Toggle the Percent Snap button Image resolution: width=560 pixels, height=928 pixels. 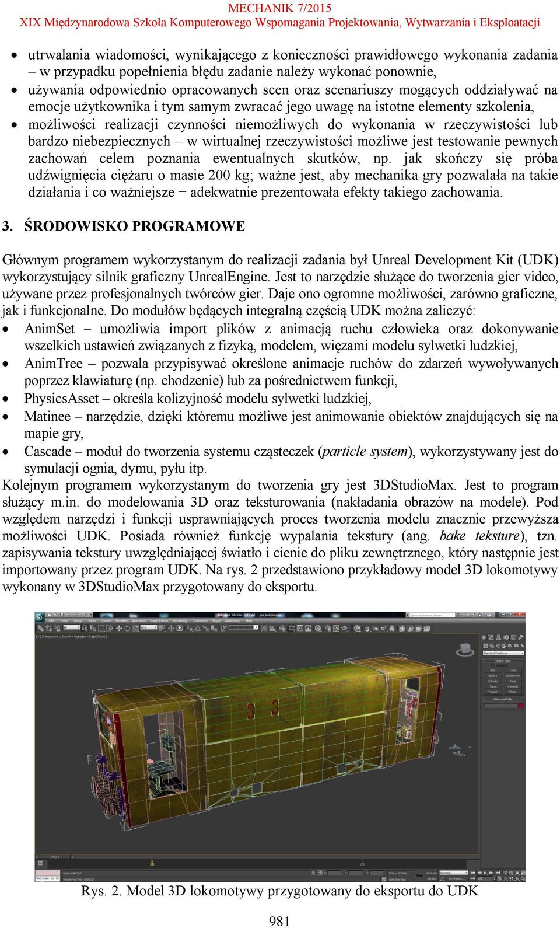click(205, 628)
